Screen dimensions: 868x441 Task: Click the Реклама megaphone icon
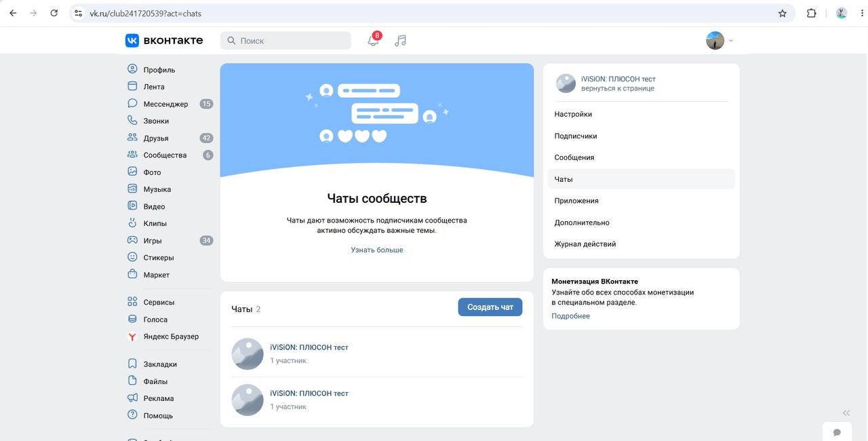132,398
